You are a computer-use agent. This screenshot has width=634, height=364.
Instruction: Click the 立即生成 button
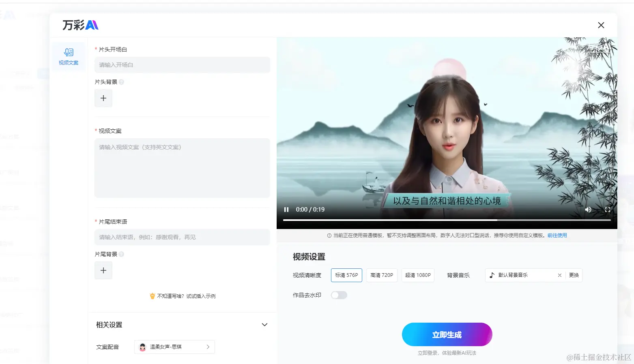447,334
